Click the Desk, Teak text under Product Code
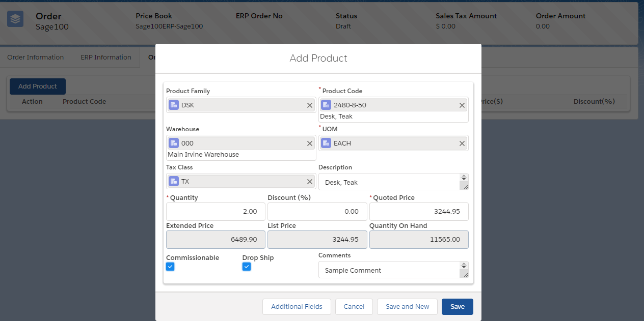644x321 pixels. pyautogui.click(x=336, y=116)
